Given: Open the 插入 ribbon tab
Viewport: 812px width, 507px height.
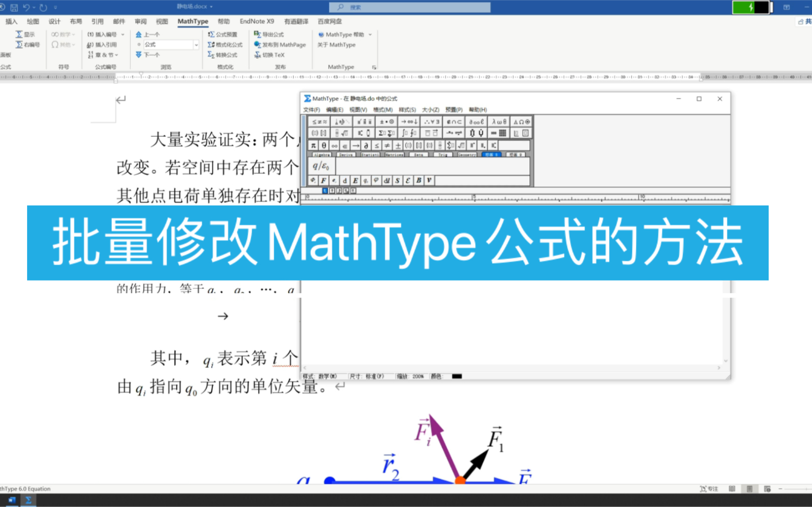Looking at the screenshot, I should [x=11, y=21].
